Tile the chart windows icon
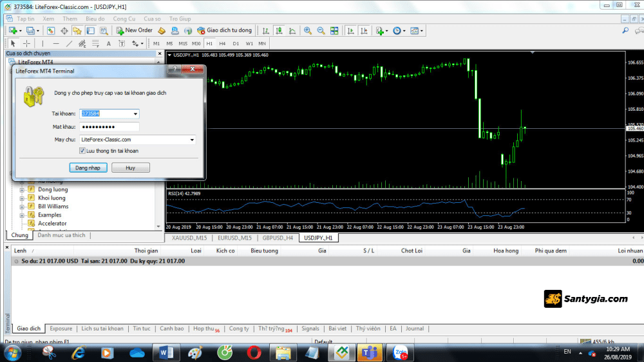The width and height of the screenshot is (644, 362). pos(334,31)
